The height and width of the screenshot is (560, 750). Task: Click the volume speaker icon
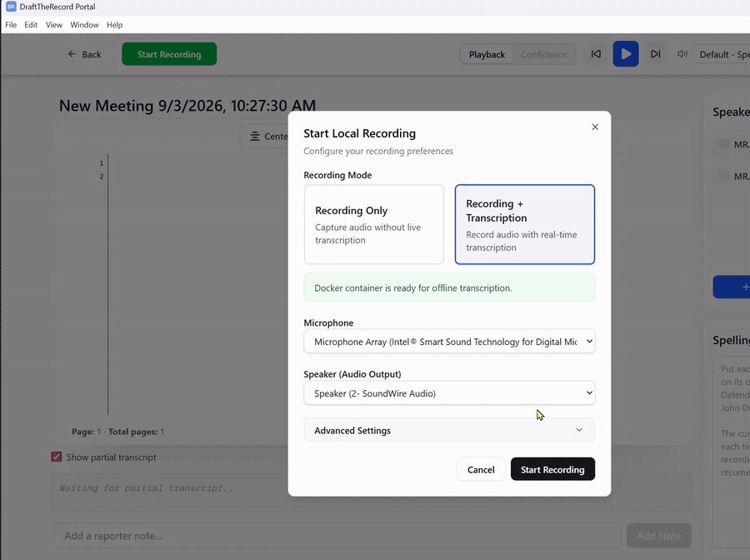682,54
